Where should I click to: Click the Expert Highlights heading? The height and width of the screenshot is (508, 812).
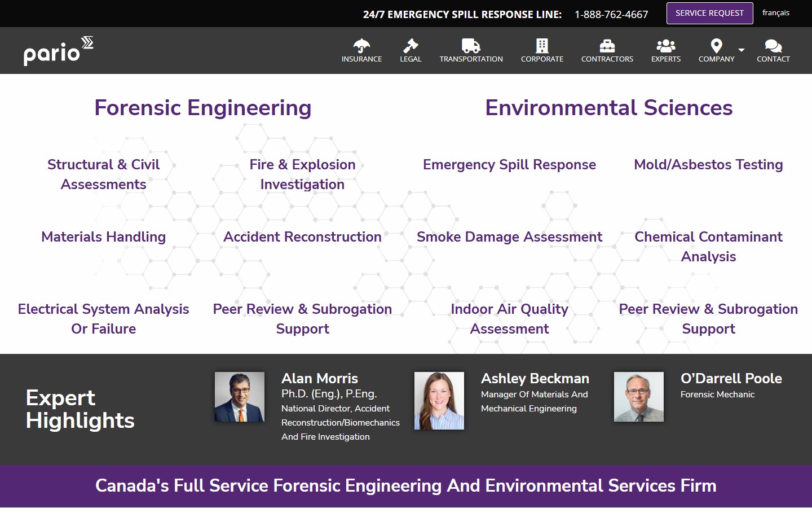[80, 409]
